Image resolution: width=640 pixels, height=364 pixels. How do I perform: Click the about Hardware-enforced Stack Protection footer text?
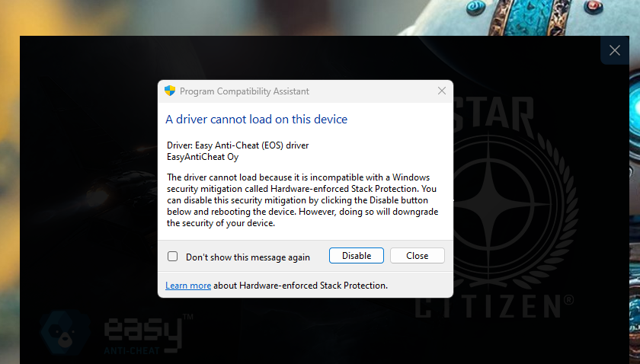point(300,286)
